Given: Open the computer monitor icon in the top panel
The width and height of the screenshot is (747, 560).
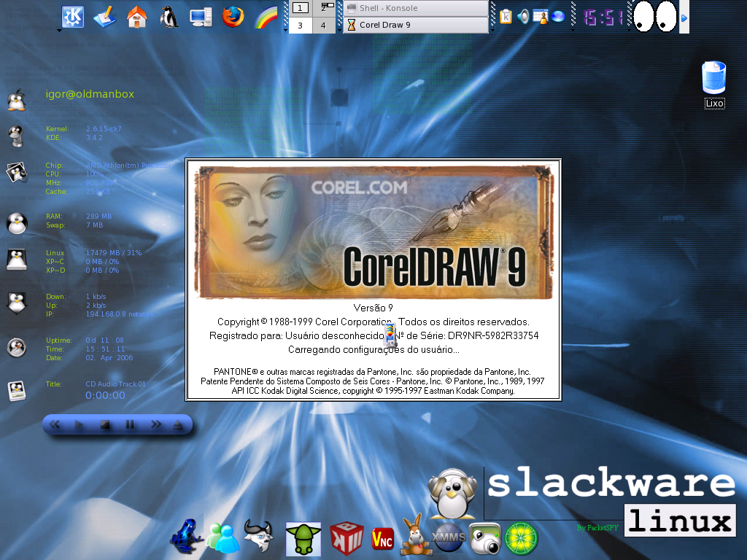Looking at the screenshot, I should (201, 17).
